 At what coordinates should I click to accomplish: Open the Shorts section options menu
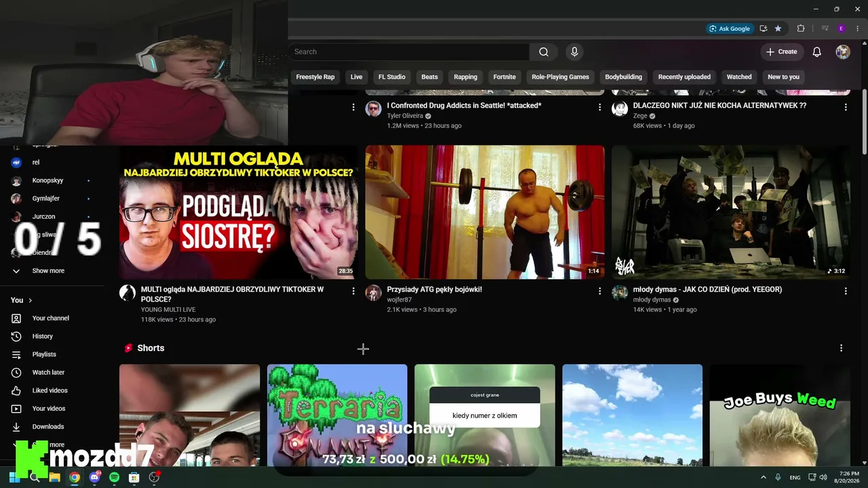point(842,348)
